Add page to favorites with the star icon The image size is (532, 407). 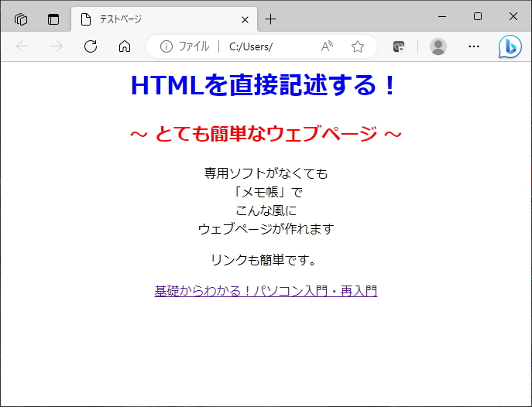point(358,46)
